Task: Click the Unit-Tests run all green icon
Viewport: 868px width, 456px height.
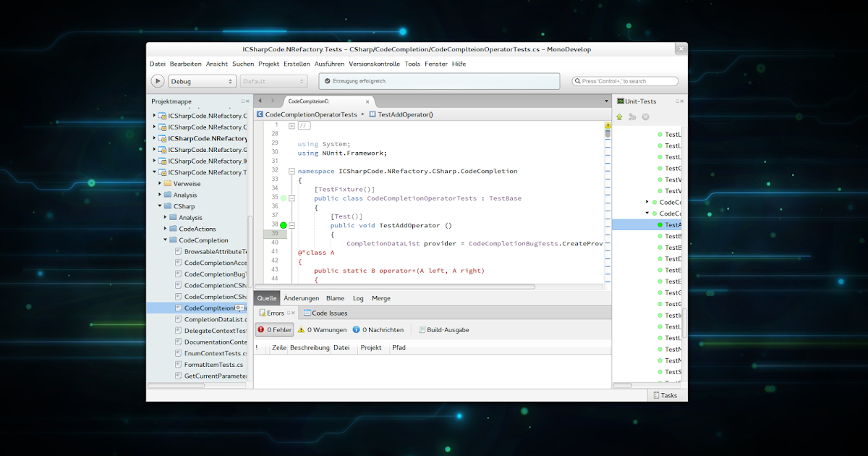Action: [619, 117]
